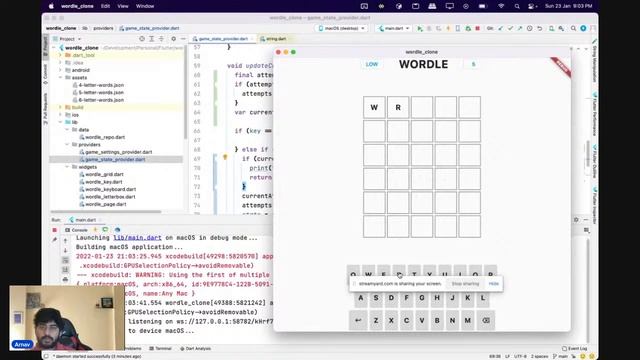Click Stop sharing in streamyard banner

point(465,284)
